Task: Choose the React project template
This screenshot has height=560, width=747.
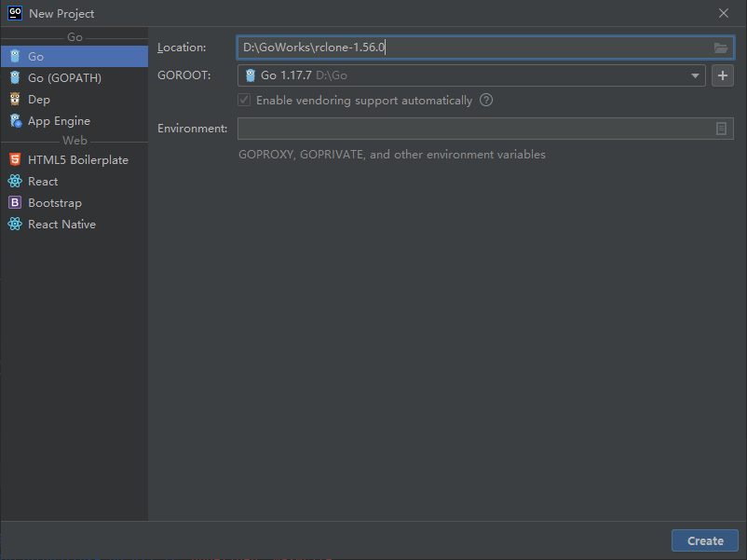Action: [x=75, y=181]
